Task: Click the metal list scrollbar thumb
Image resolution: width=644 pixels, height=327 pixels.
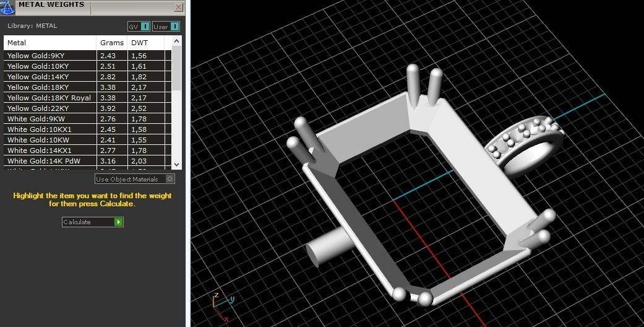Action: [x=176, y=68]
